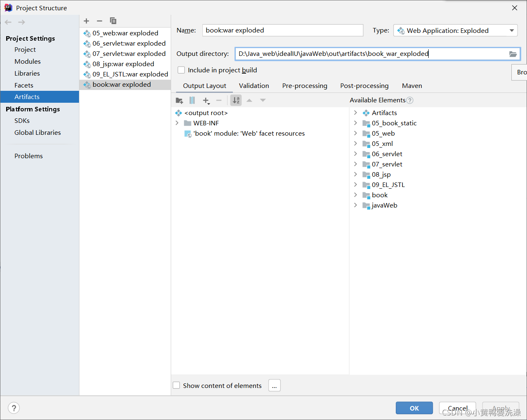Select 06_servlet:war exploded artifact

(125, 44)
